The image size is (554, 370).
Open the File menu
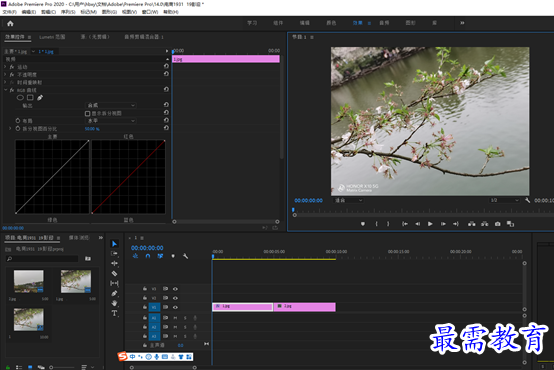click(x=10, y=12)
